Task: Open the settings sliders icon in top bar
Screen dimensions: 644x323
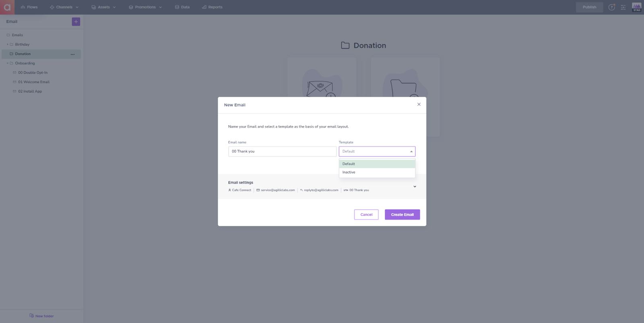Action: pos(623,7)
